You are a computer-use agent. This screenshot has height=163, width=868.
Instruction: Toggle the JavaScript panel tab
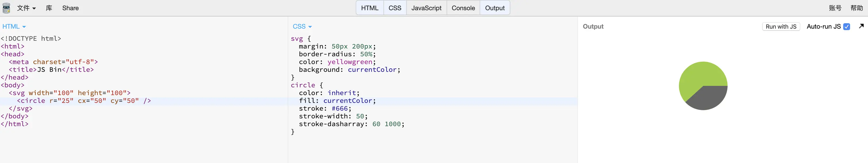426,8
